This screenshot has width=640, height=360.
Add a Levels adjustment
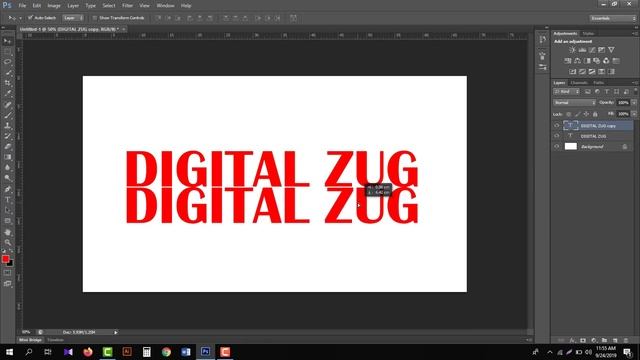pyautogui.click(x=582, y=50)
